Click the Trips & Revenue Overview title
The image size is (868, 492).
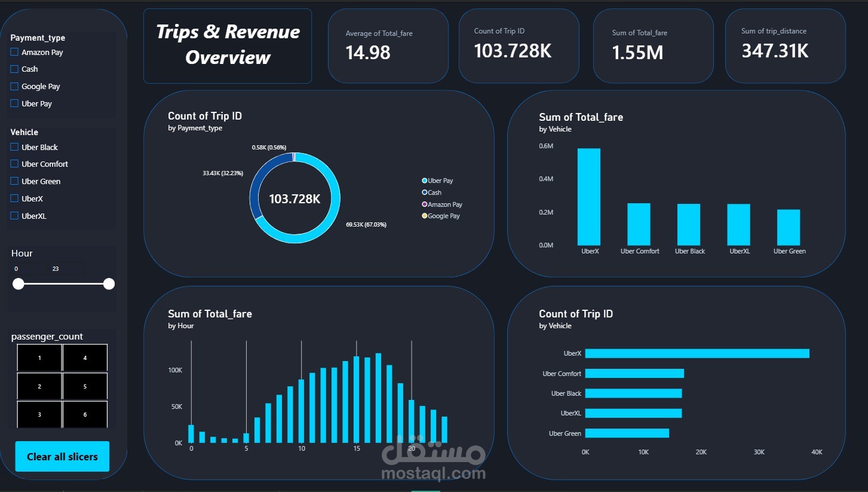tap(228, 45)
